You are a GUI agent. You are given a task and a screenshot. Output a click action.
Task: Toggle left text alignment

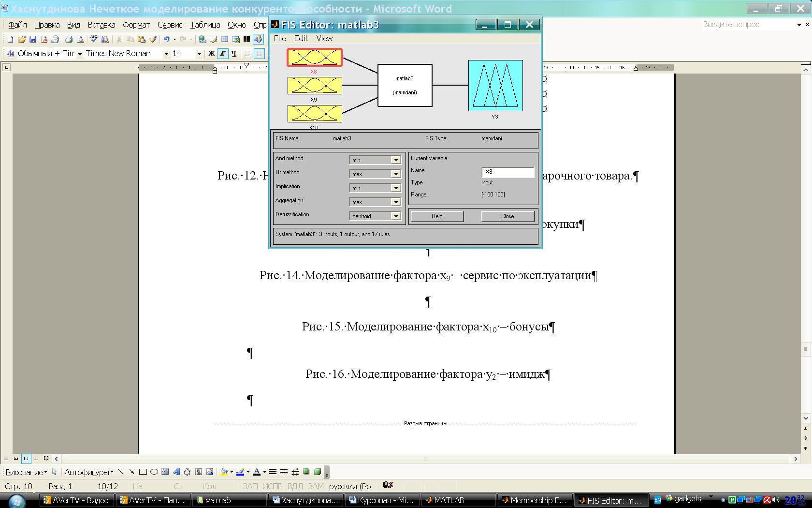point(247,53)
